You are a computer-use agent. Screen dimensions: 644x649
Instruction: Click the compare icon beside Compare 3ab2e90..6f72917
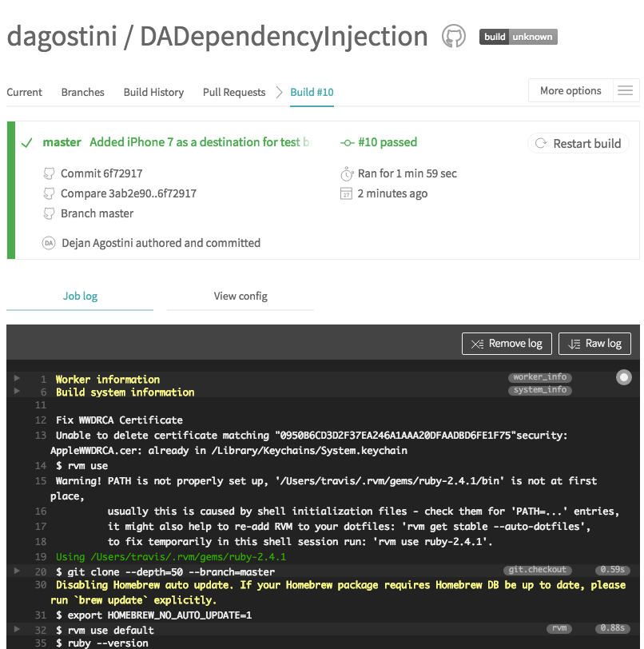pos(50,193)
